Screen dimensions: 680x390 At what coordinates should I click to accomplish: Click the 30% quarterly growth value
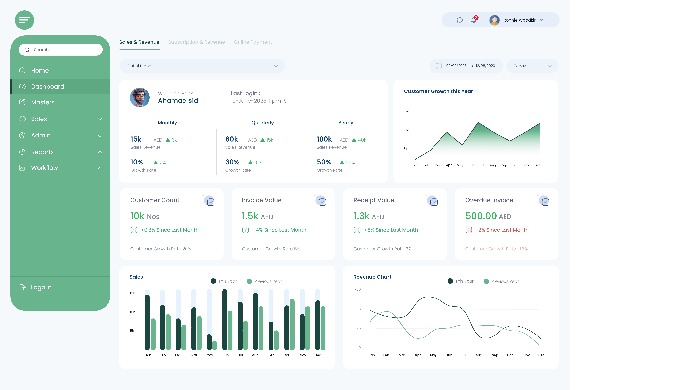(232, 162)
